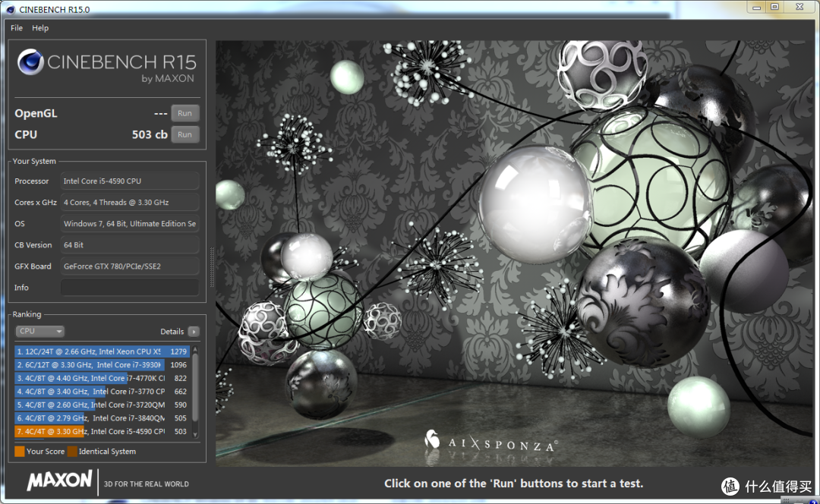The width and height of the screenshot is (820, 504).
Task: Open the Help menu
Action: click(x=40, y=28)
